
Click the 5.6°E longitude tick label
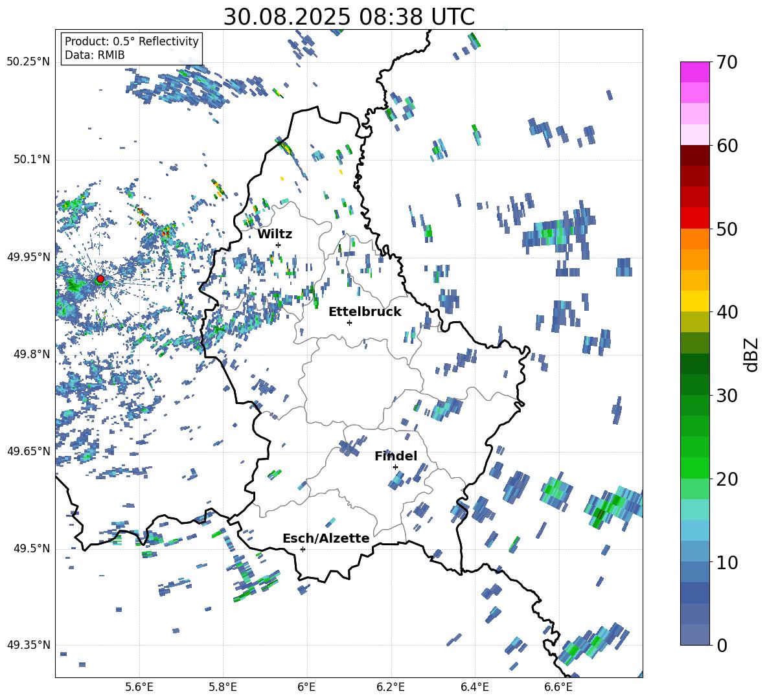pos(139,687)
